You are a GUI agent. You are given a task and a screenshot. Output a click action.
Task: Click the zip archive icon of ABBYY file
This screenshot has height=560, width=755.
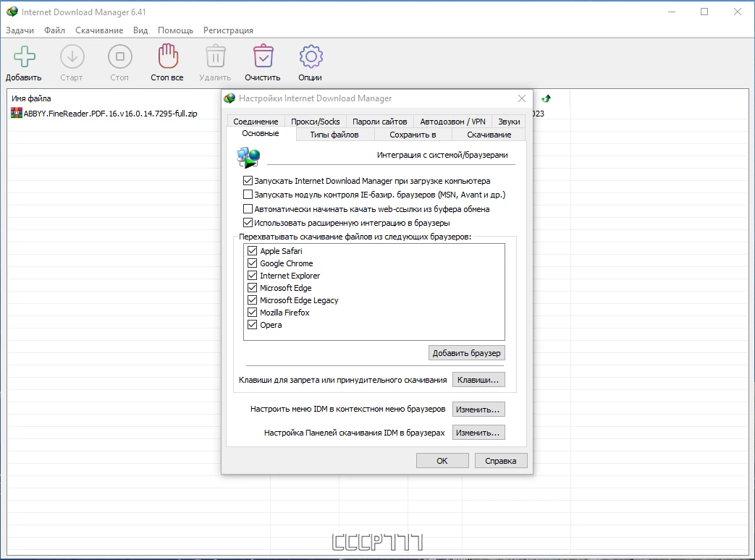coord(17,113)
